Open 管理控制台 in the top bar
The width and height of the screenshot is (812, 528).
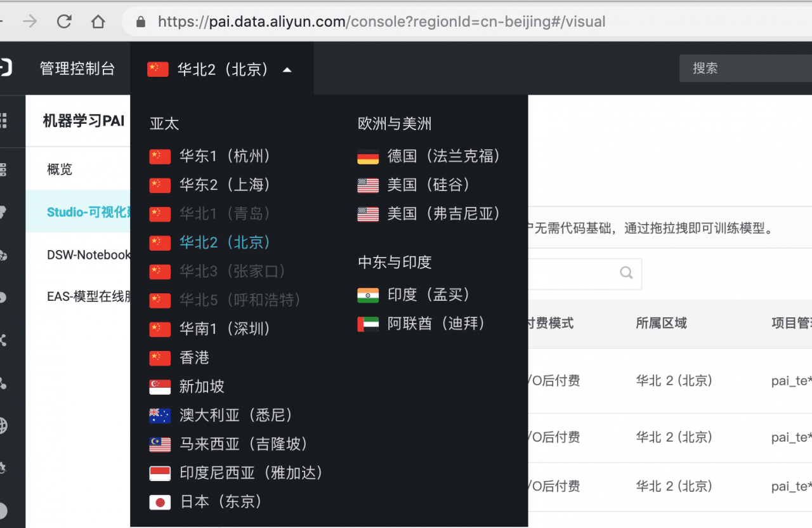(77, 69)
